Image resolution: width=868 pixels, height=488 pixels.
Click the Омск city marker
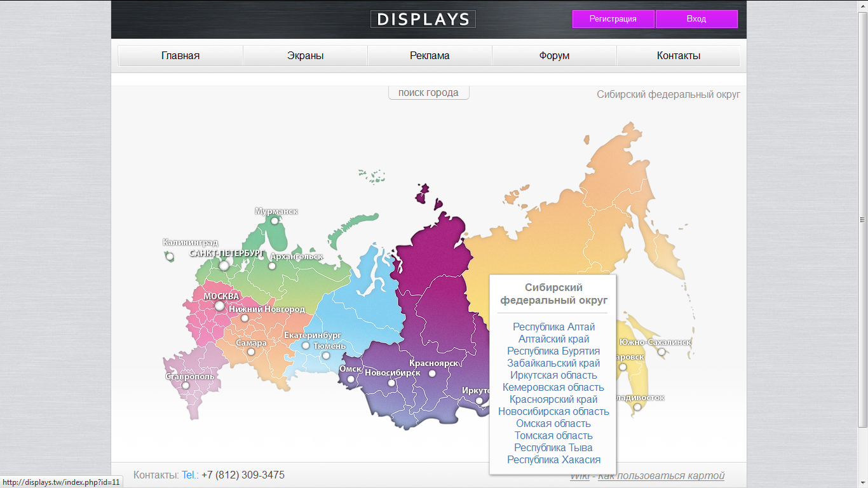[x=350, y=379]
